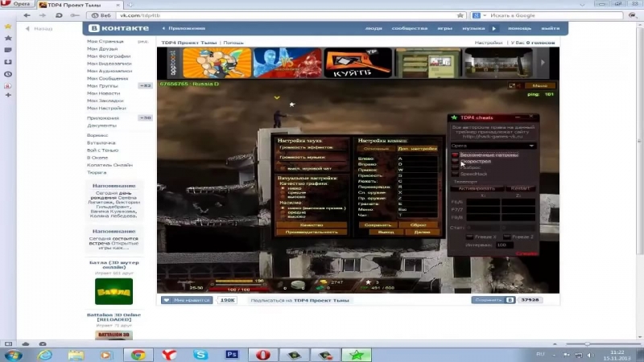The width and height of the screenshot is (644, 362).
Task: Click the Настройки link above the game
Action: [x=489, y=43]
